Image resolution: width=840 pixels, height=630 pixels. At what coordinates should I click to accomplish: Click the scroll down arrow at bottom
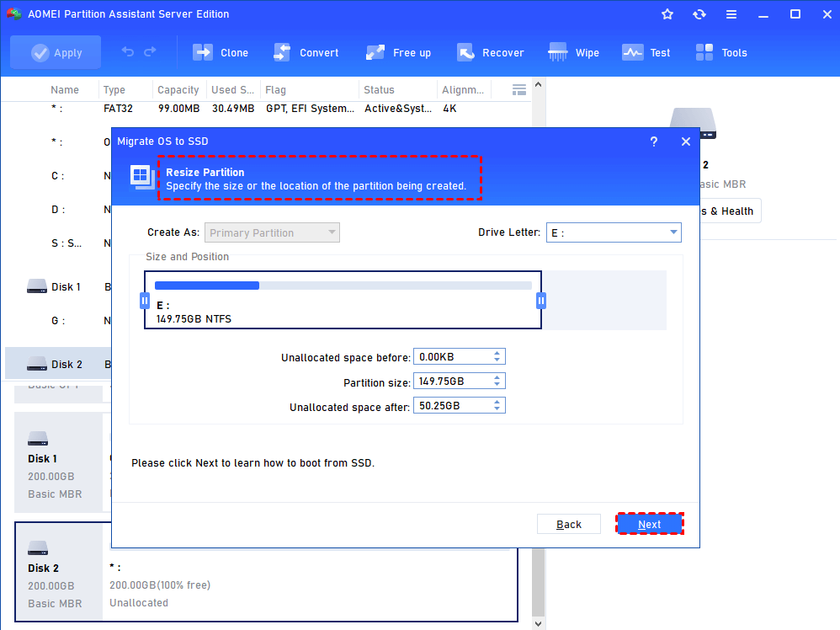coord(539,624)
